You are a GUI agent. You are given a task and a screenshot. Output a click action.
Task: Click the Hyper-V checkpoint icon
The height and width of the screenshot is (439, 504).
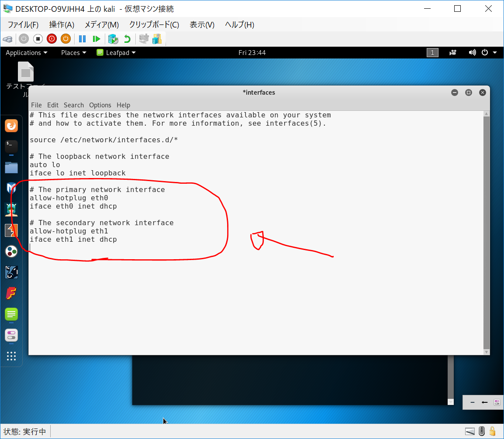click(113, 39)
